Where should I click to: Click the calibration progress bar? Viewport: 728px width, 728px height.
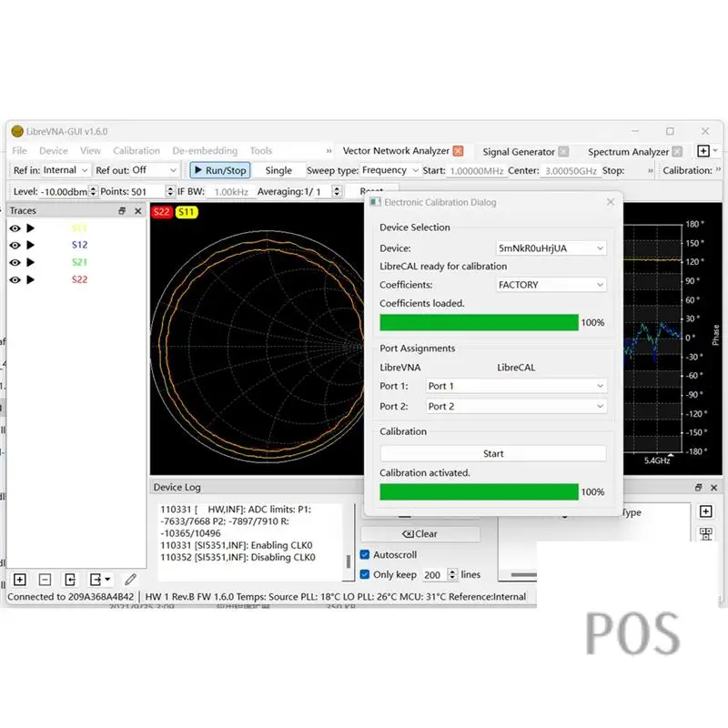tap(480, 492)
